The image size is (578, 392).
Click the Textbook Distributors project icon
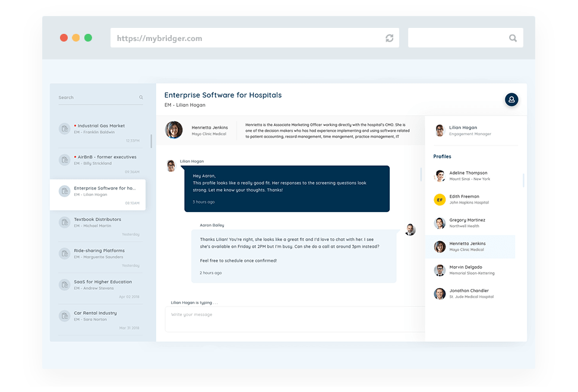64,222
